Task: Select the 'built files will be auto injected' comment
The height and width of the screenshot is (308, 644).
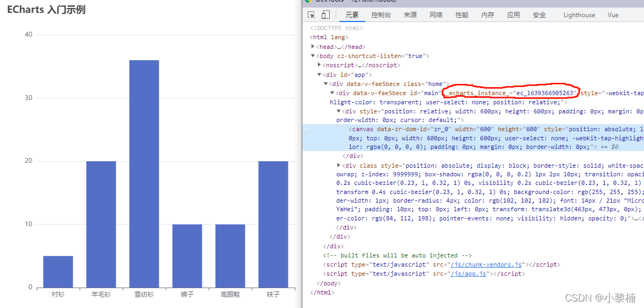Action: click(398, 255)
